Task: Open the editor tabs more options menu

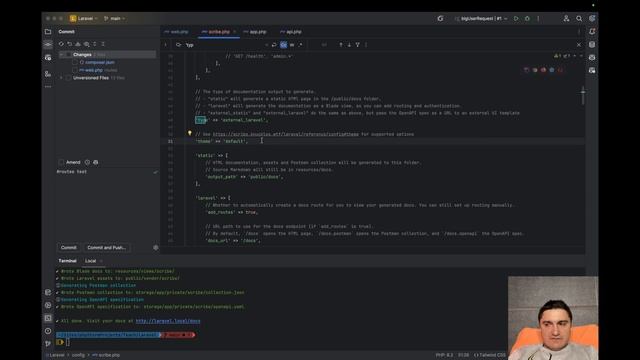Action: point(579,32)
